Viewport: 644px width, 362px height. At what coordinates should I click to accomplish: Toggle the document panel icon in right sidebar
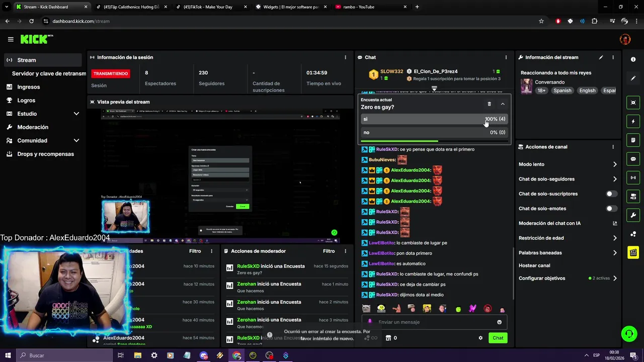click(633, 140)
